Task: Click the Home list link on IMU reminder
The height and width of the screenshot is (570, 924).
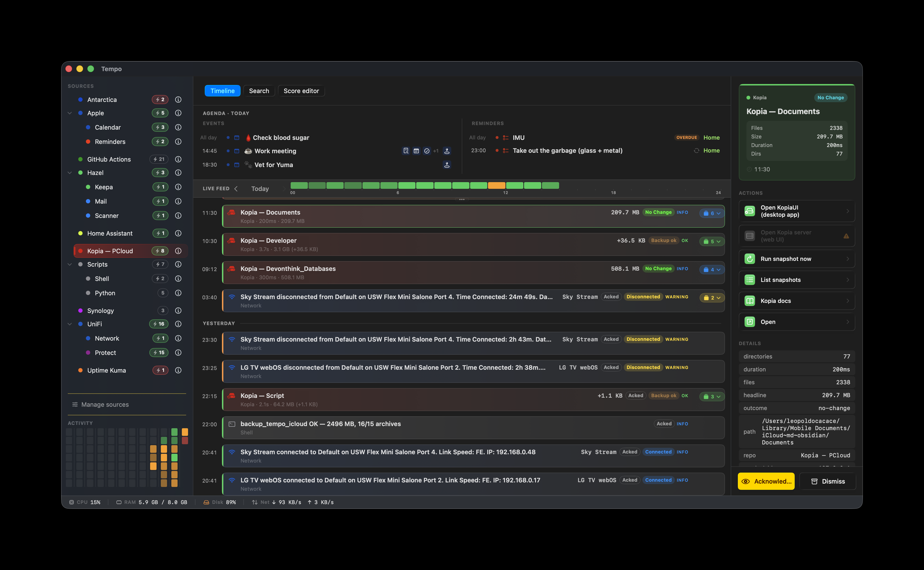Action: coord(711,137)
